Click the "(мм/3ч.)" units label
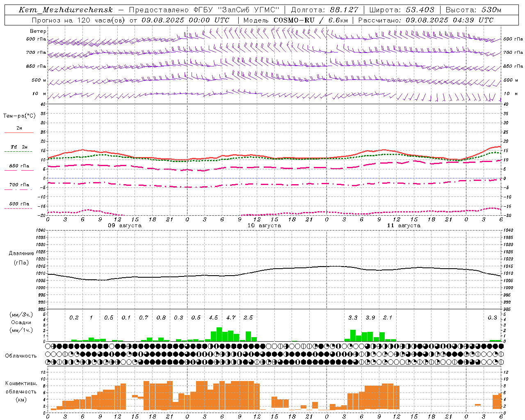Image resolution: width=525 pixels, height=420 pixels. coord(21,315)
